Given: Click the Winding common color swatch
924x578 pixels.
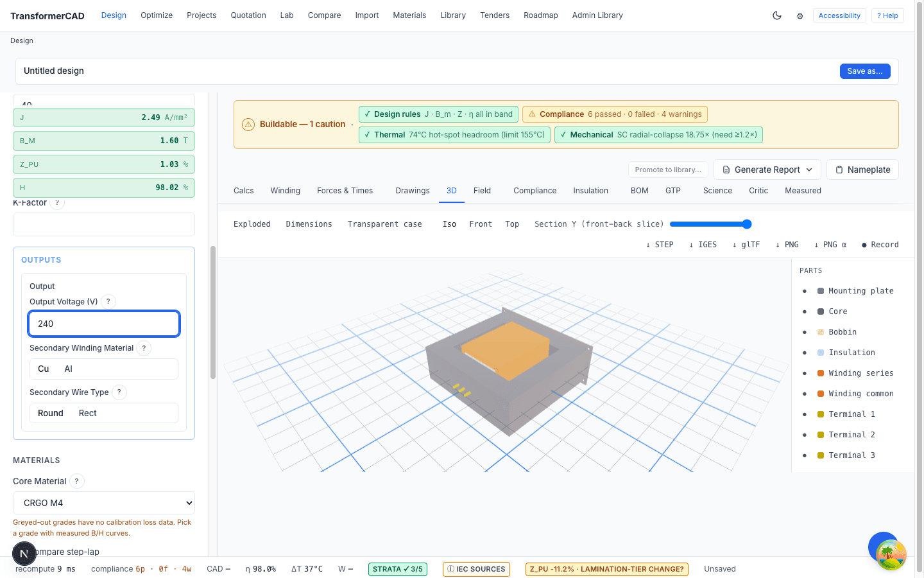Looking at the screenshot, I should coord(821,394).
